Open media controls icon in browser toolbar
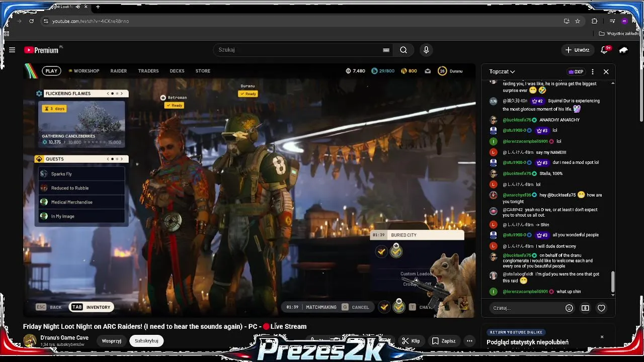The height and width of the screenshot is (362, 644). [612, 21]
